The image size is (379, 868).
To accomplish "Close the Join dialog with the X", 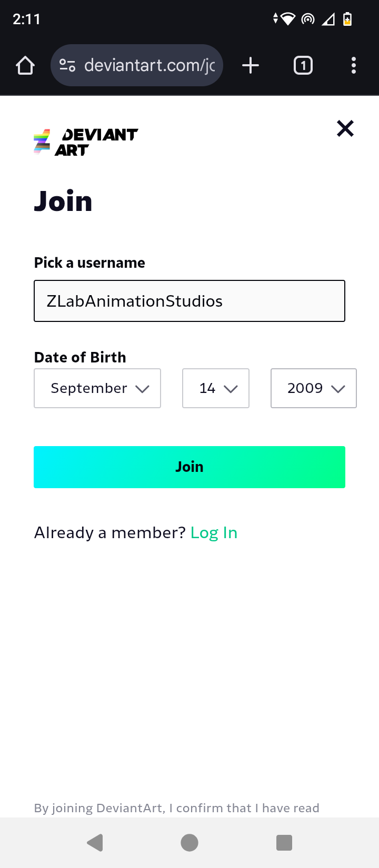I will click(345, 128).
